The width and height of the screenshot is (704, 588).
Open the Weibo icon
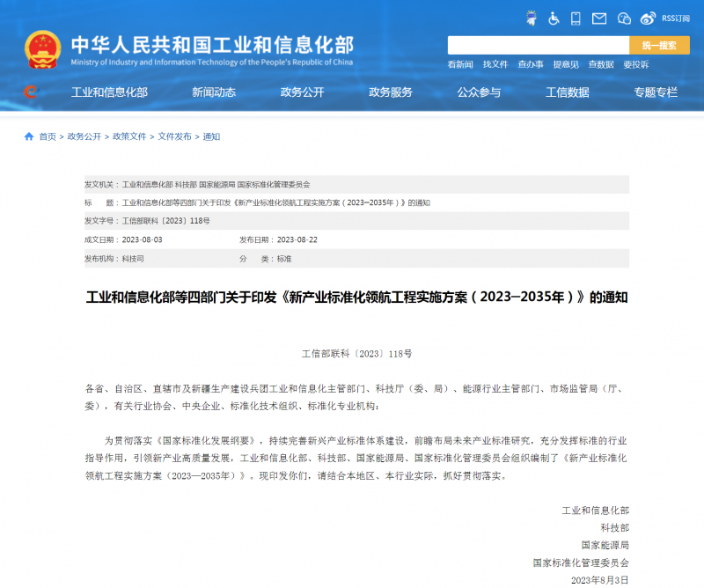(x=648, y=18)
